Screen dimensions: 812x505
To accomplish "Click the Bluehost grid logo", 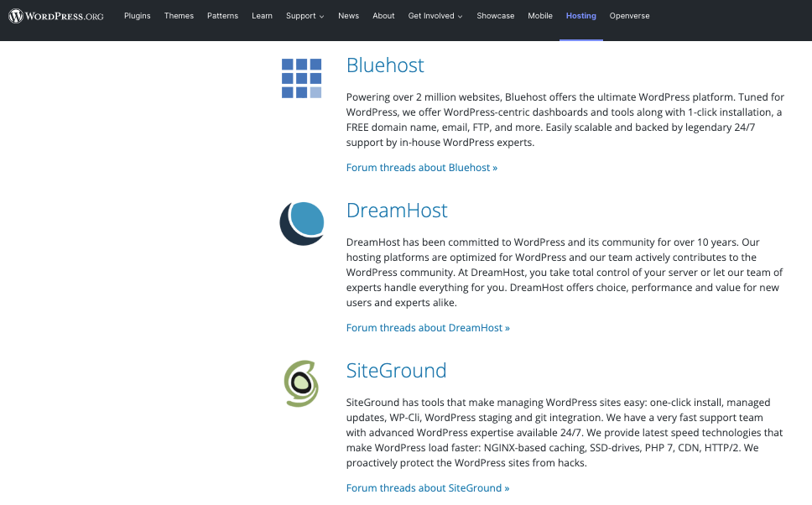I will tap(301, 78).
